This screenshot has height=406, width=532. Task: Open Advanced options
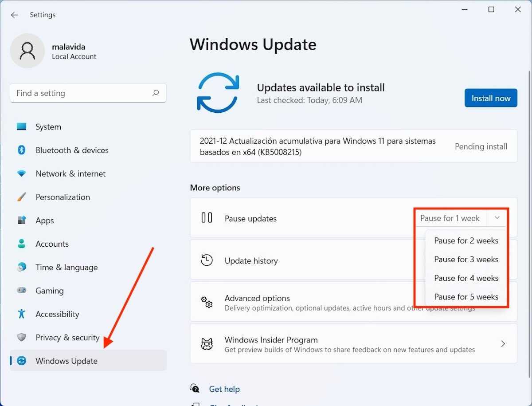[353, 303]
